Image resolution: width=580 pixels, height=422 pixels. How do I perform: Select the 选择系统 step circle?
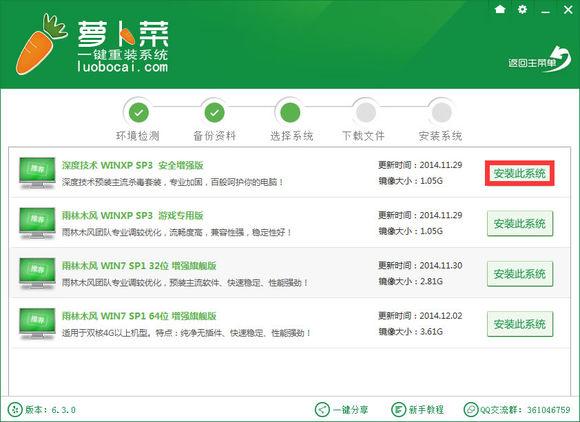(x=290, y=112)
